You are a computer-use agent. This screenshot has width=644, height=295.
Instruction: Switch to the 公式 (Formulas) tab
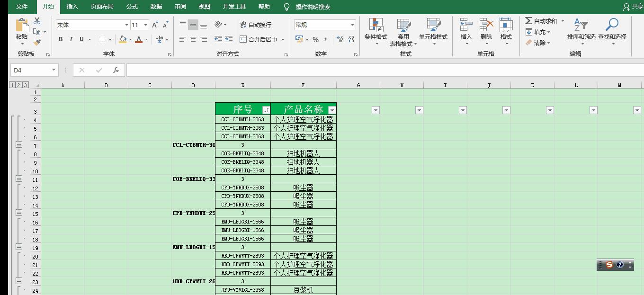pyautogui.click(x=132, y=7)
